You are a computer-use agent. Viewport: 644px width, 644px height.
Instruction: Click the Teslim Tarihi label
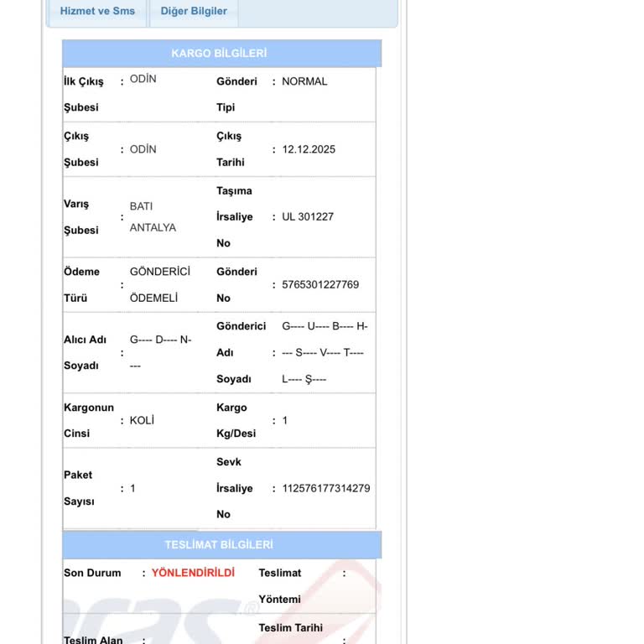tap(290, 627)
